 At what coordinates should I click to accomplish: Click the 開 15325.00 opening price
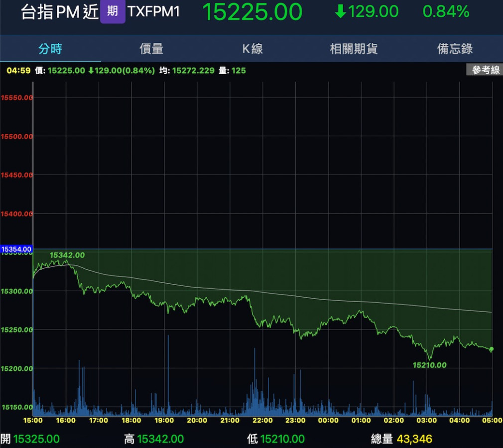click(30, 439)
